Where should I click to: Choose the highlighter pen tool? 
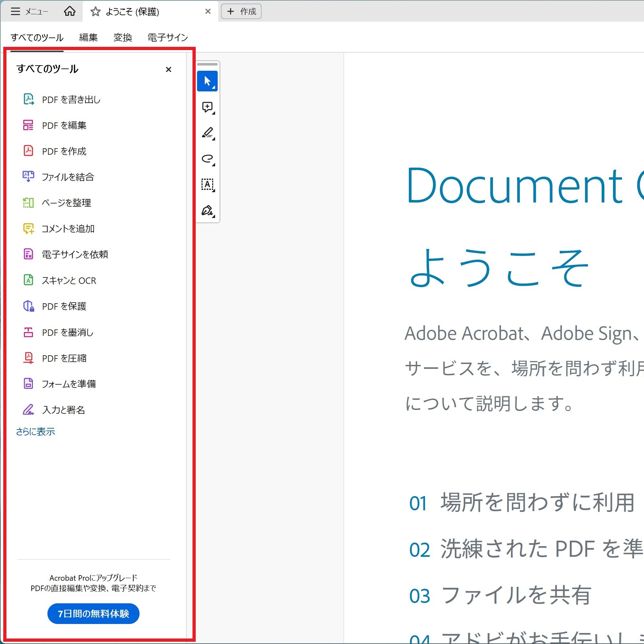point(207,133)
